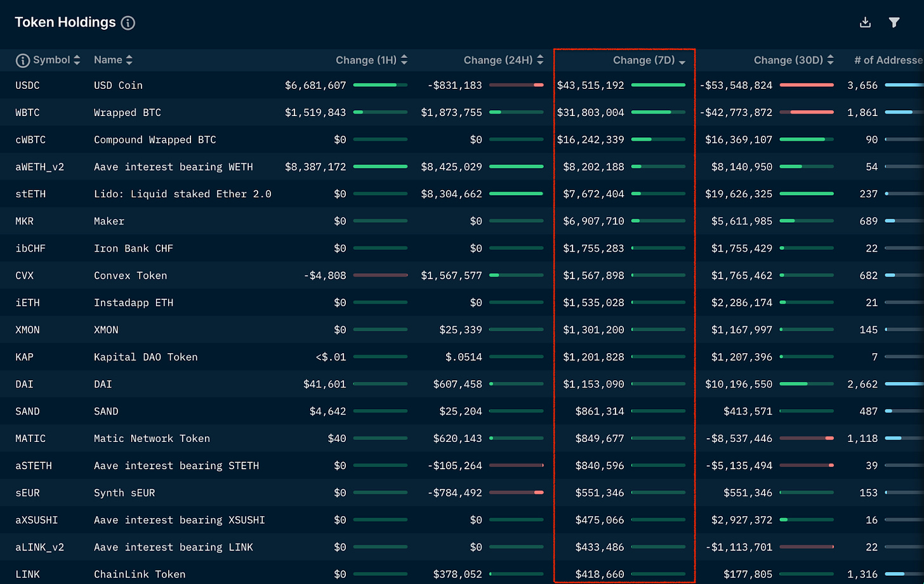Image resolution: width=924 pixels, height=584 pixels.
Task: Click the 30D value $16,369,107
Action: click(x=739, y=140)
